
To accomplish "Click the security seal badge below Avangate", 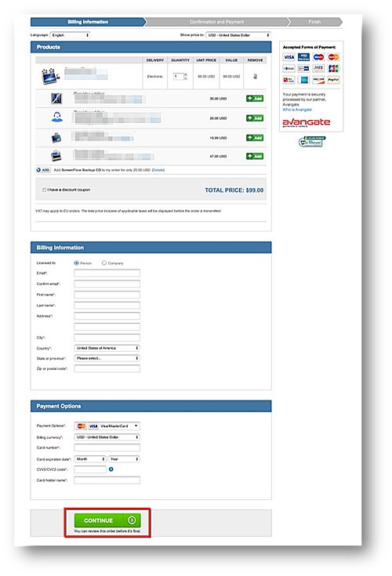I will (312, 141).
